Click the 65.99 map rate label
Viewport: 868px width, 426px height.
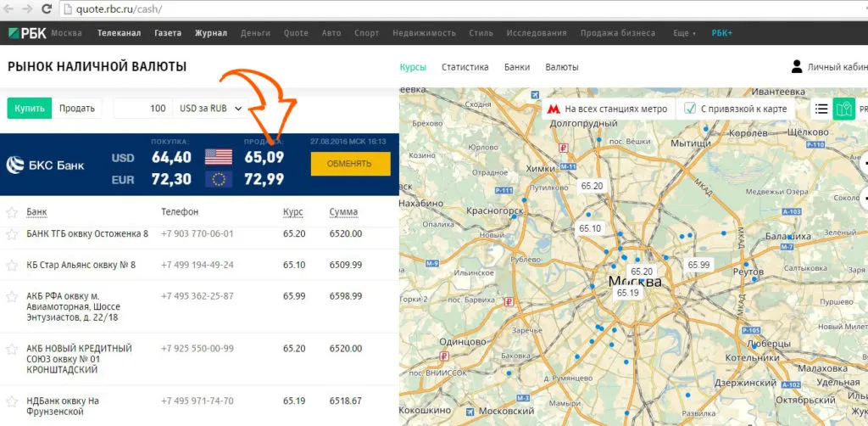698,265
